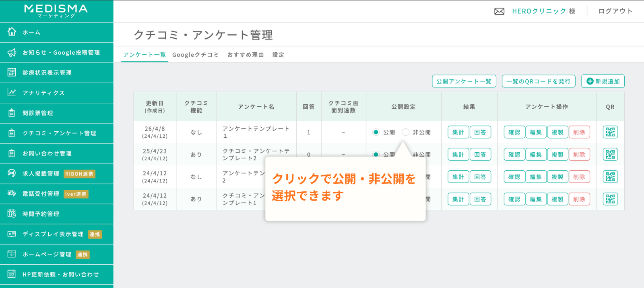Click the iver連携 badge
The width and height of the screenshot is (644, 288).
pos(76,194)
